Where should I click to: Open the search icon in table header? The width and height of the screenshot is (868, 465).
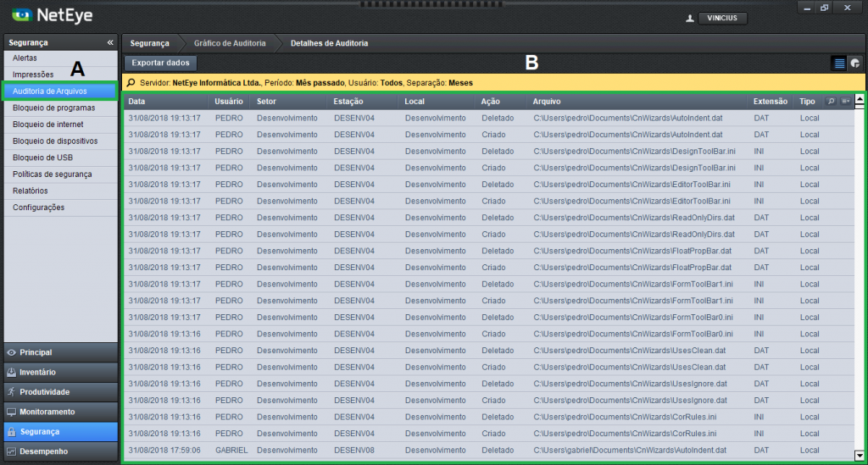[x=831, y=101]
